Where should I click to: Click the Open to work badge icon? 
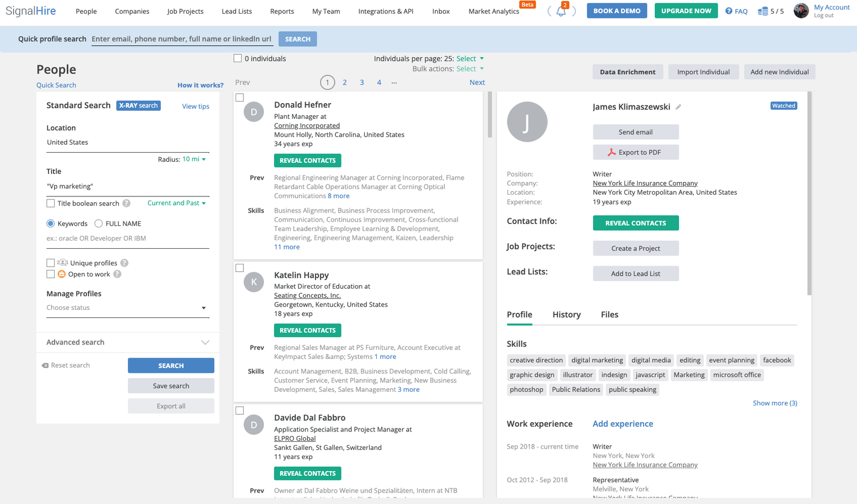point(62,274)
